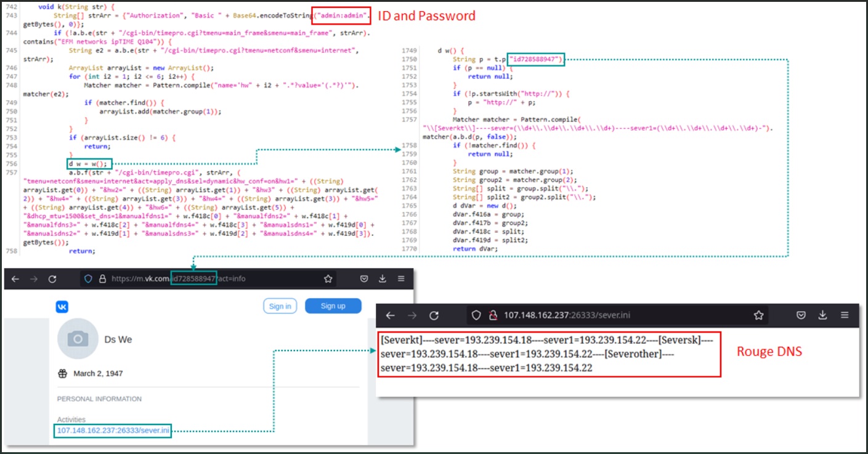
Task: Click the VK Sign in button
Action: [x=280, y=306]
